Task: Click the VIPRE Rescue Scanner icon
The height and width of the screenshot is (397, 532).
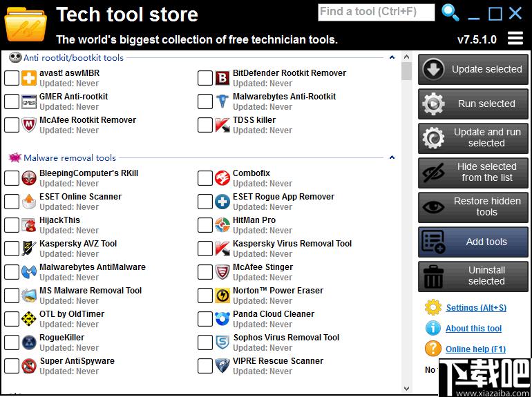Action: click(x=222, y=366)
